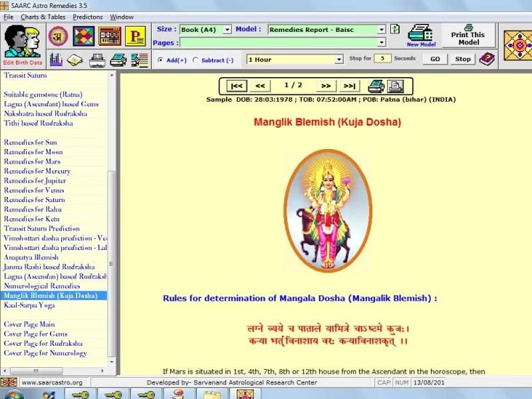
Task: Open the Predictons menu
Action: tap(88, 17)
